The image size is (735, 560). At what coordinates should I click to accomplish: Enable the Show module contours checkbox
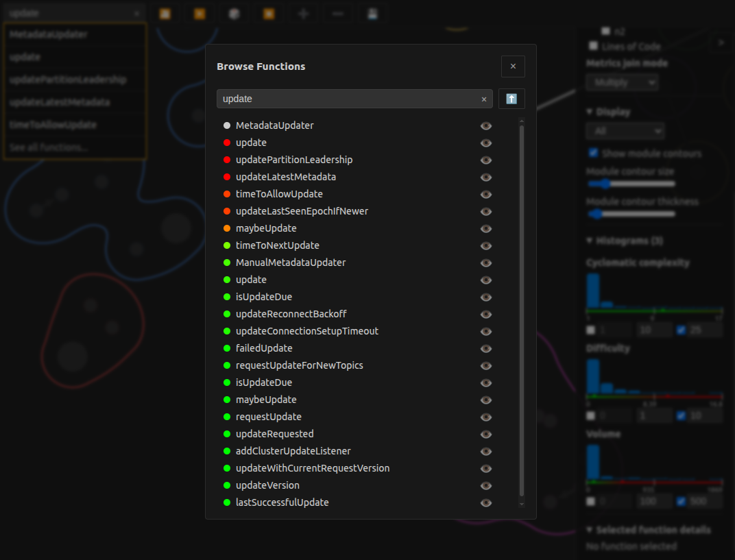click(593, 153)
